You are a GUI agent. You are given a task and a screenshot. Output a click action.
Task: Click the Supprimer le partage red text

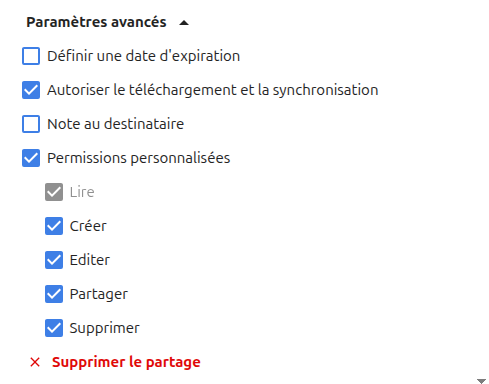126,362
